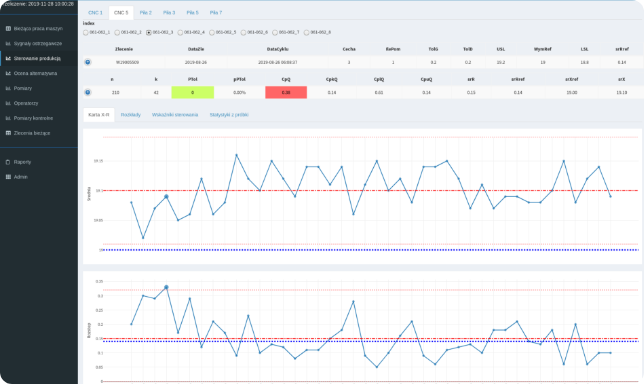Go to Sygnały ostrzegawcze page
Screen dimensions: 644x384
[38, 44]
